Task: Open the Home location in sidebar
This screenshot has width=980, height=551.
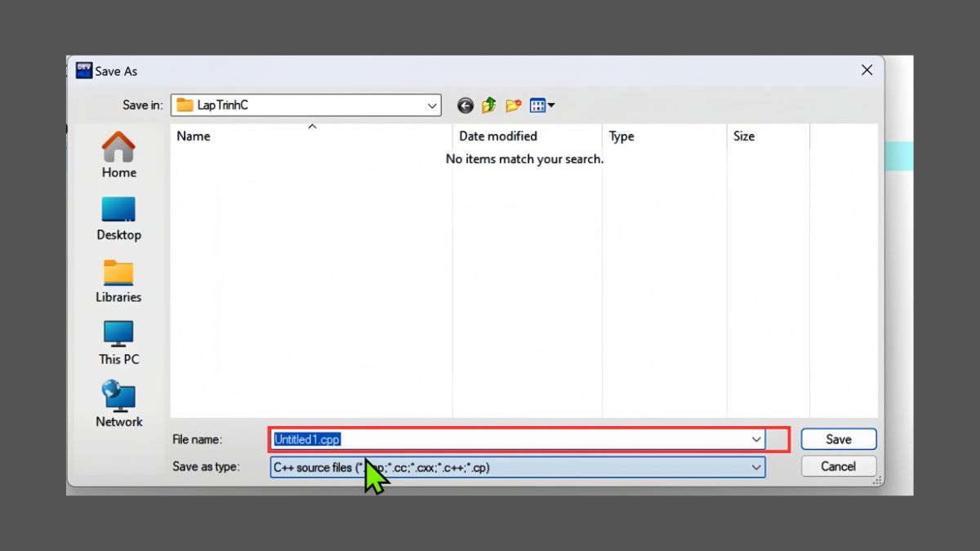Action: [x=118, y=155]
